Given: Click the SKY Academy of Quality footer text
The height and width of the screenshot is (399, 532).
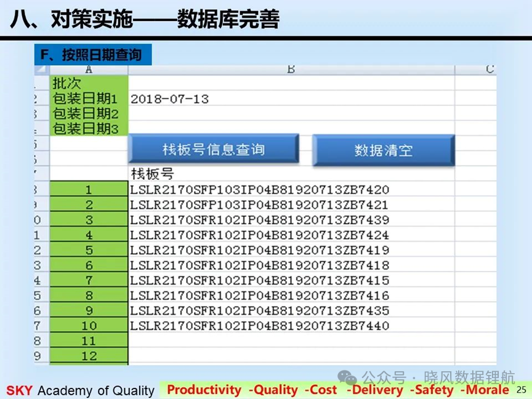Looking at the screenshot, I should click(81, 390).
